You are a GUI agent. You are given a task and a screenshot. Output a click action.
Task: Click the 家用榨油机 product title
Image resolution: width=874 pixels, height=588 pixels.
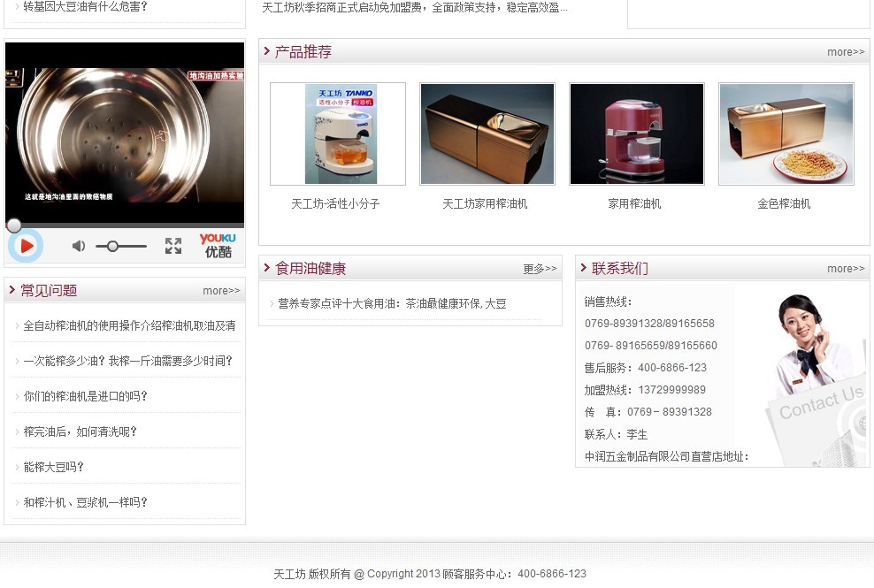point(634,204)
